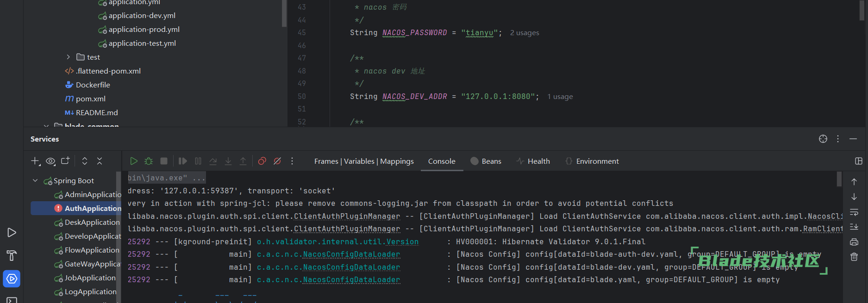Click the View Breakpoints red circles icon
This screenshot has width=868, height=303.
tap(262, 161)
